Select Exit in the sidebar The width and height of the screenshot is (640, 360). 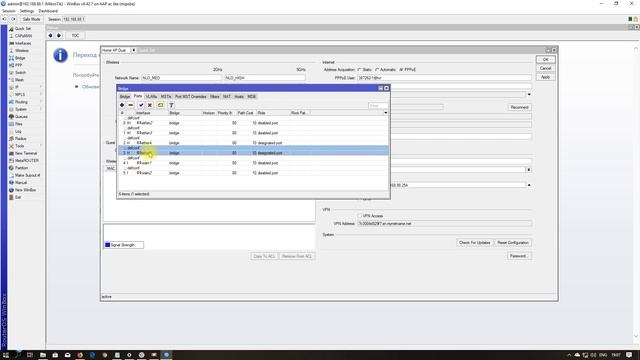18,198
